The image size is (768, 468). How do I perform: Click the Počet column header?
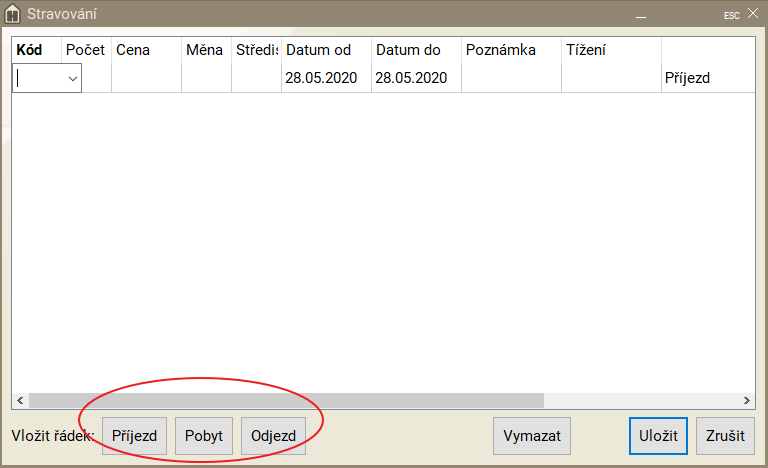point(85,50)
